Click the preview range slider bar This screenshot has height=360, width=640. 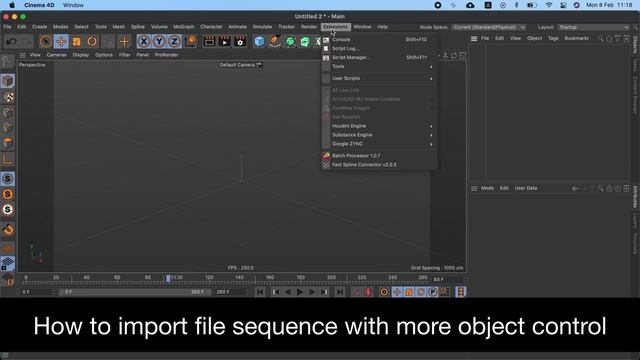click(x=135, y=292)
